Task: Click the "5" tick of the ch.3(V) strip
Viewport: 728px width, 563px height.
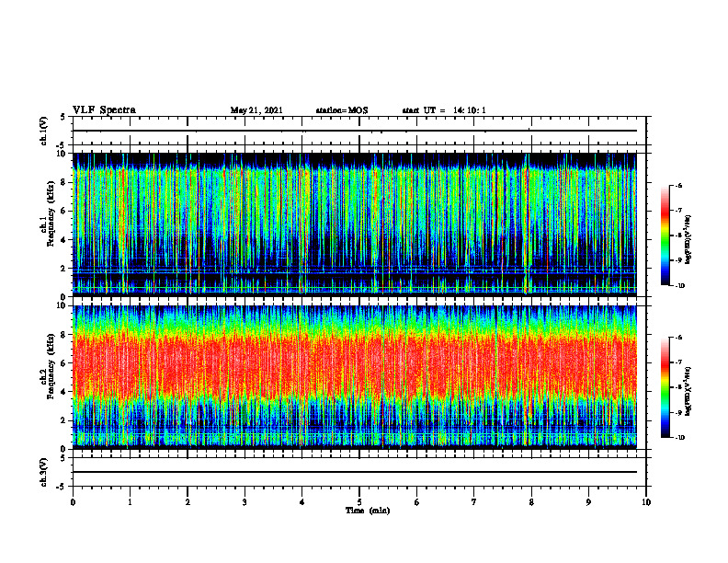Action: tap(63, 459)
